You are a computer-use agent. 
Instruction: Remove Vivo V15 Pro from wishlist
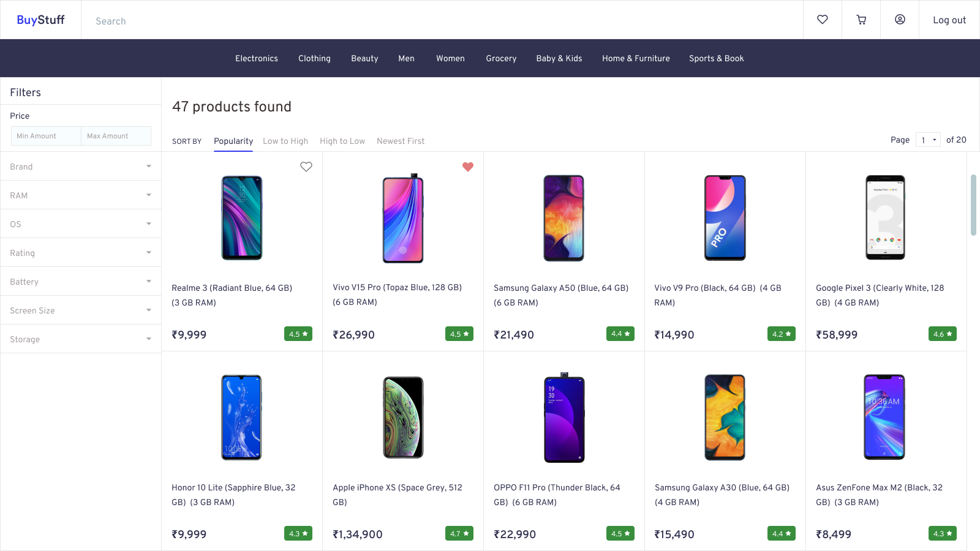[468, 167]
